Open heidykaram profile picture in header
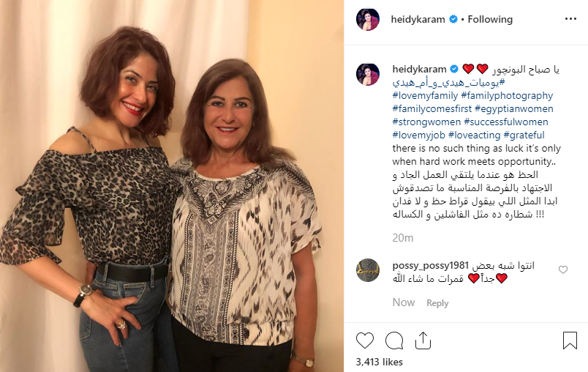The width and height of the screenshot is (588, 372). pos(367,19)
